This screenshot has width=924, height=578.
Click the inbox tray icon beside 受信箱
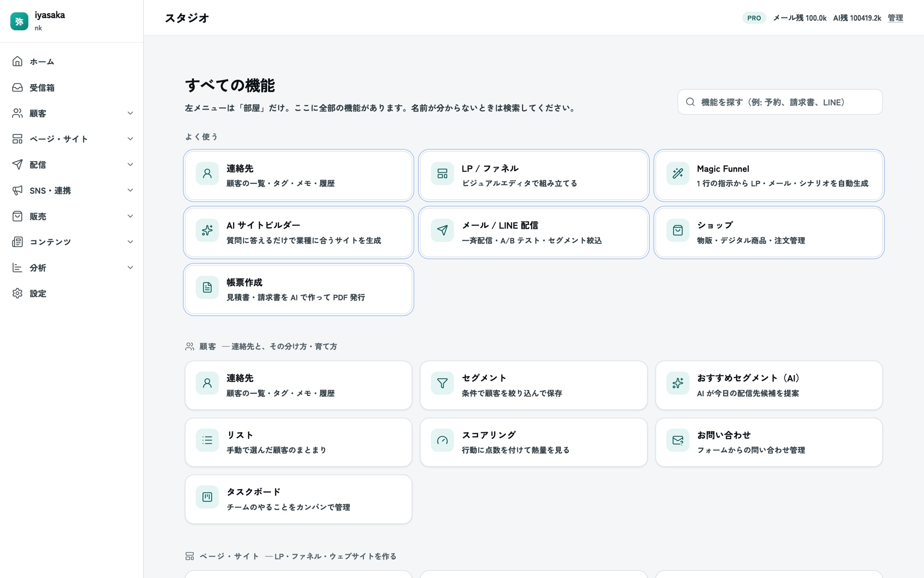(17, 87)
